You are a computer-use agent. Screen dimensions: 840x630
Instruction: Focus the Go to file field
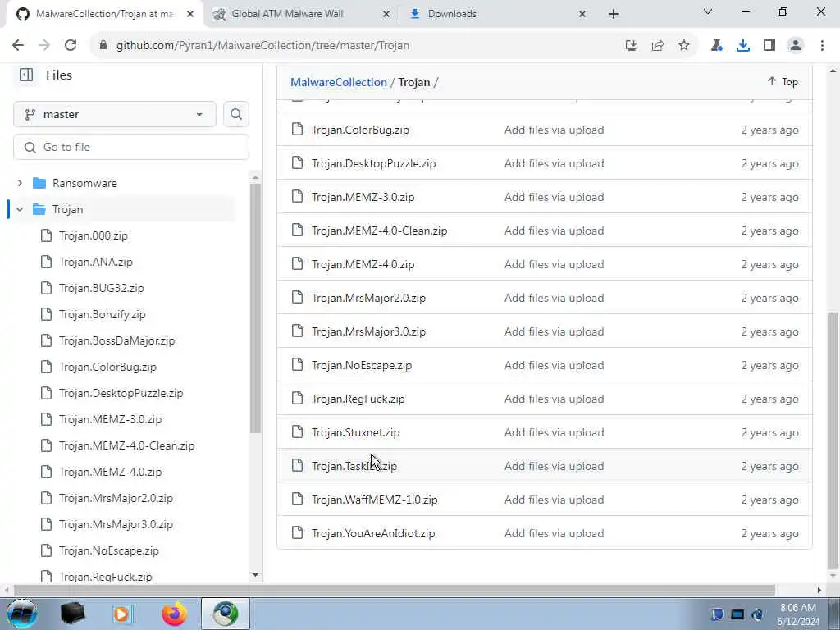click(131, 147)
